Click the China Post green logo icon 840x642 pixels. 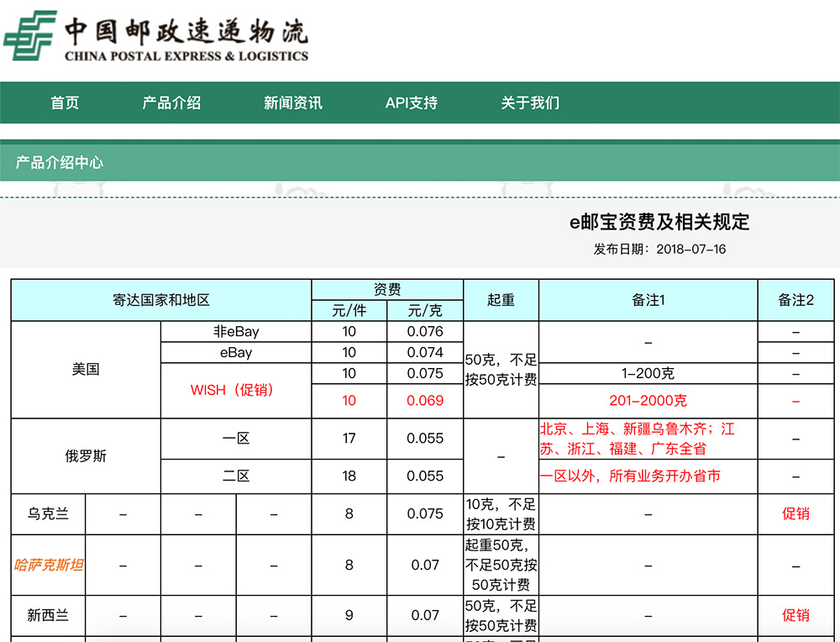[30, 36]
